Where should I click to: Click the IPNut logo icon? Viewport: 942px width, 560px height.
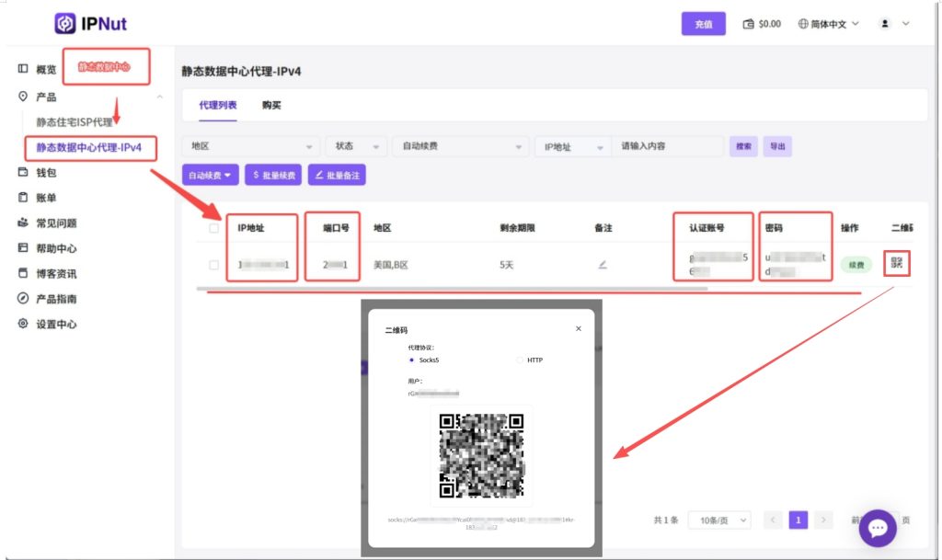[x=65, y=23]
